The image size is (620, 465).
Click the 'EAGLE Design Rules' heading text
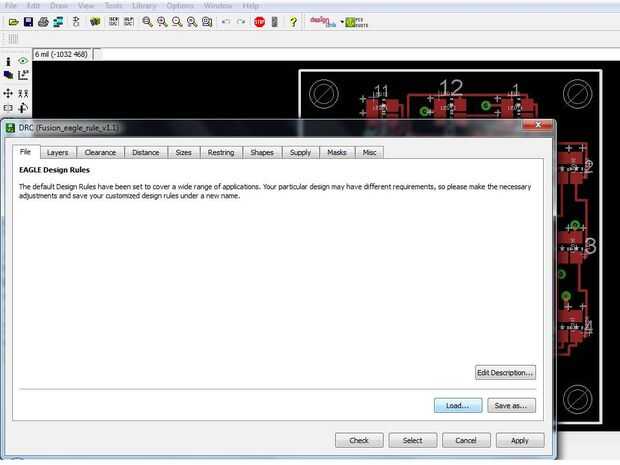point(55,170)
